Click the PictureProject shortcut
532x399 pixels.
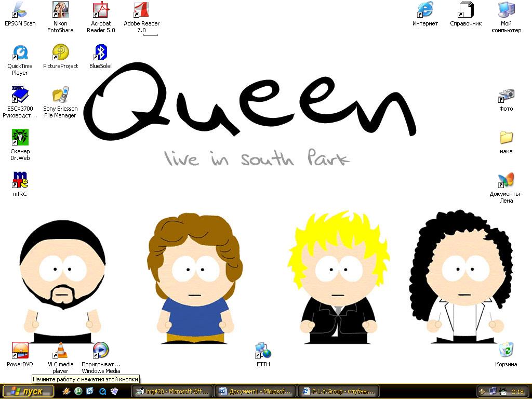point(60,56)
